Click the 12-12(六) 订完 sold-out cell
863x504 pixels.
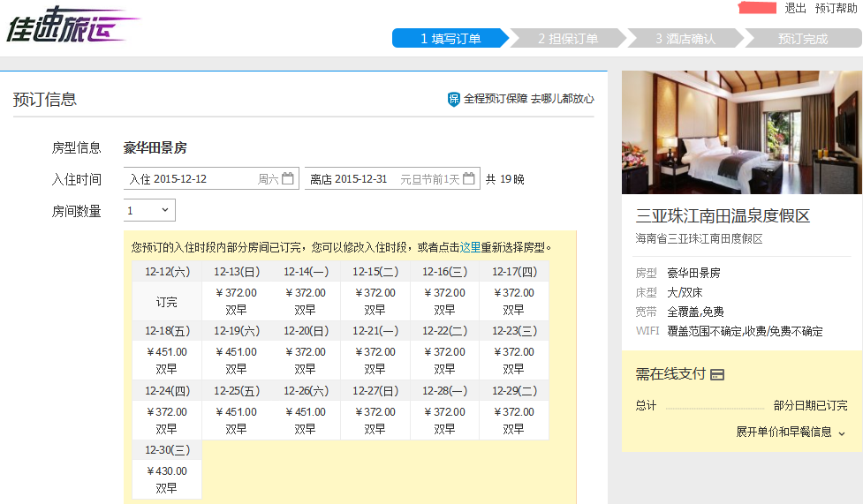point(167,301)
